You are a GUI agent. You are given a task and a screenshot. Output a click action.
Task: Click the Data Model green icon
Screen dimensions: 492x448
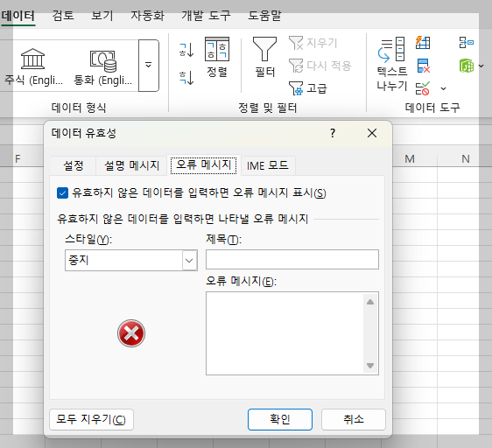pyautogui.click(x=467, y=66)
